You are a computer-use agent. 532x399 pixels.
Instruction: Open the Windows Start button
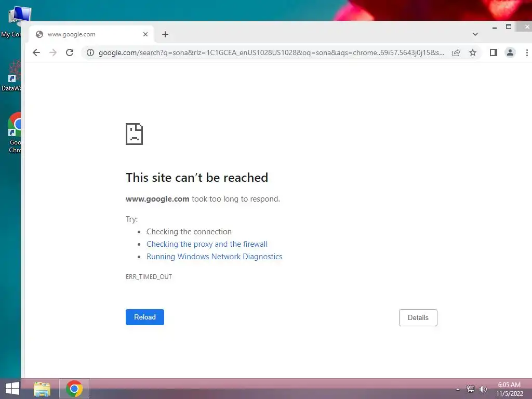coord(12,389)
